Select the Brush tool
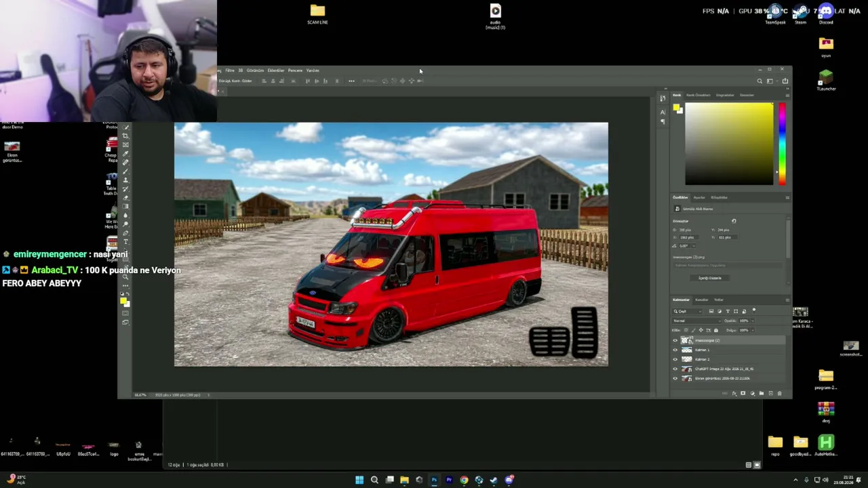This screenshot has height=488, width=868. click(125, 171)
